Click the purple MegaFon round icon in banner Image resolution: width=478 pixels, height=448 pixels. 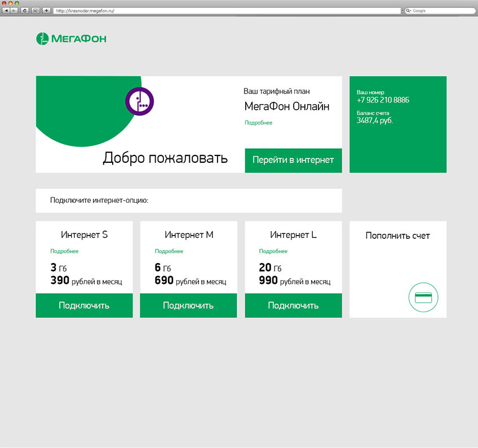click(x=140, y=101)
